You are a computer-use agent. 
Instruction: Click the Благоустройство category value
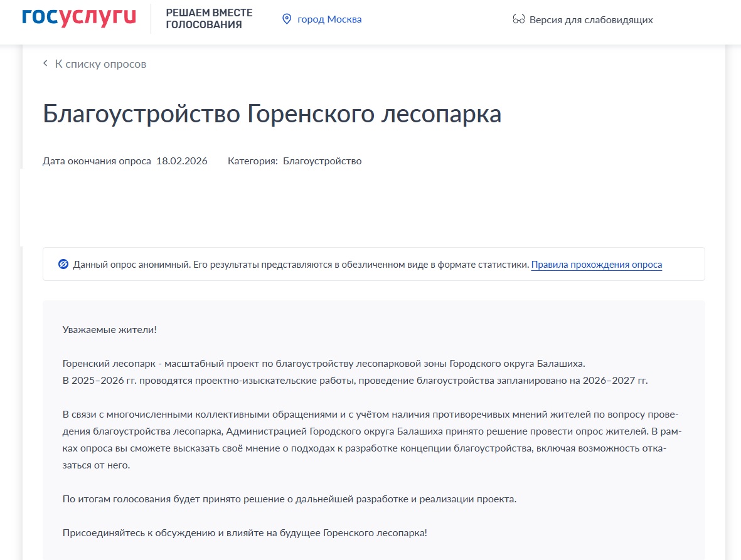(322, 161)
